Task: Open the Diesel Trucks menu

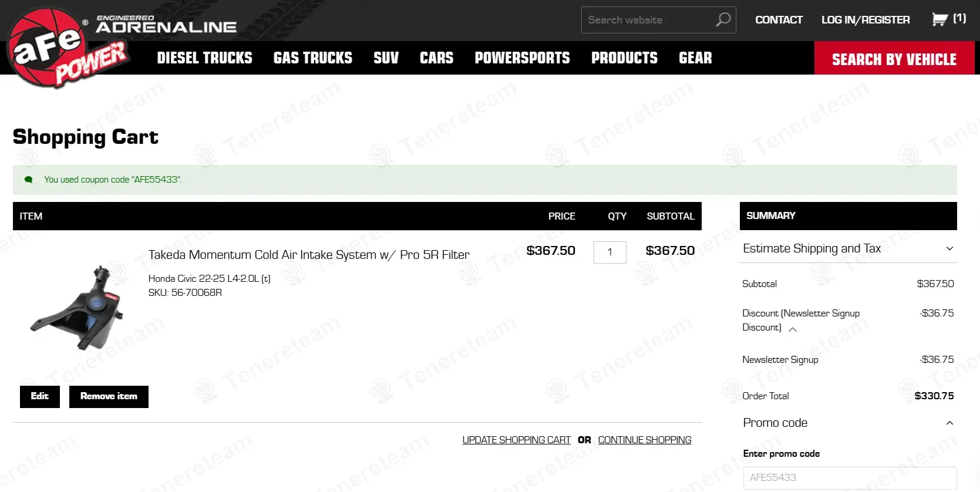Action: 204,58
